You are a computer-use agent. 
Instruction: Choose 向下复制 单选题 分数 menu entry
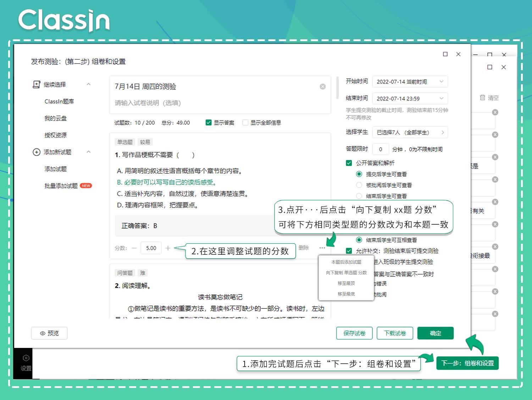point(346,273)
